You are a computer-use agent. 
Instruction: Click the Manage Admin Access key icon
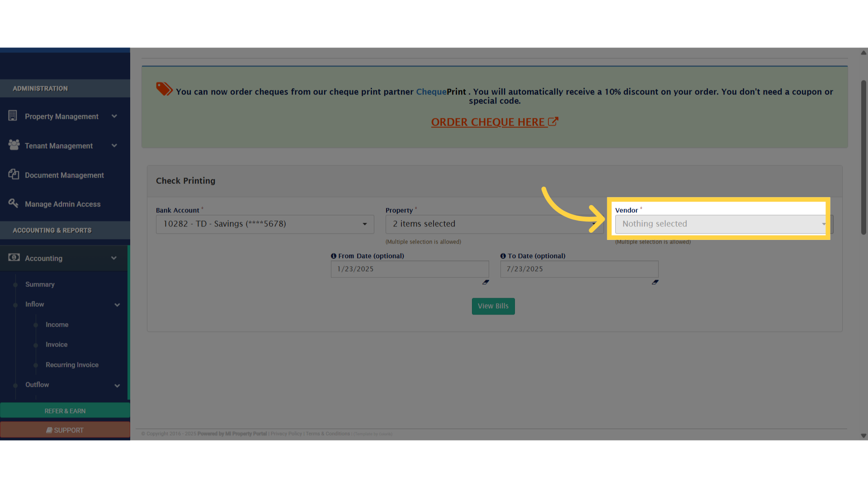pos(14,203)
